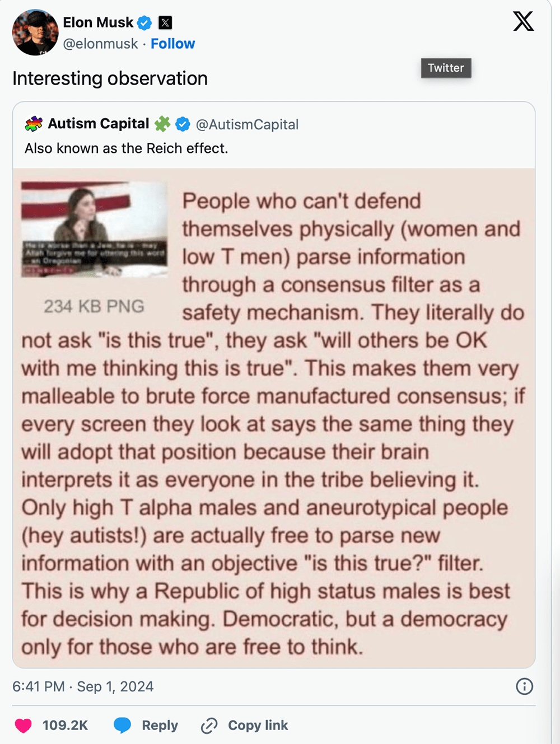
Task: Toggle the heart to like the tweet
Action: (x=22, y=725)
